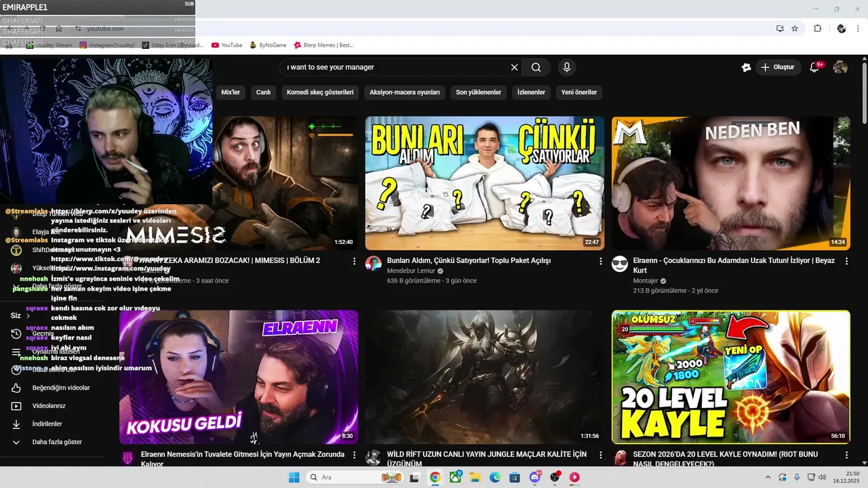Image resolution: width=868 pixels, height=488 pixels.
Task: Select the Mix'ler filter chip
Action: 231,92
